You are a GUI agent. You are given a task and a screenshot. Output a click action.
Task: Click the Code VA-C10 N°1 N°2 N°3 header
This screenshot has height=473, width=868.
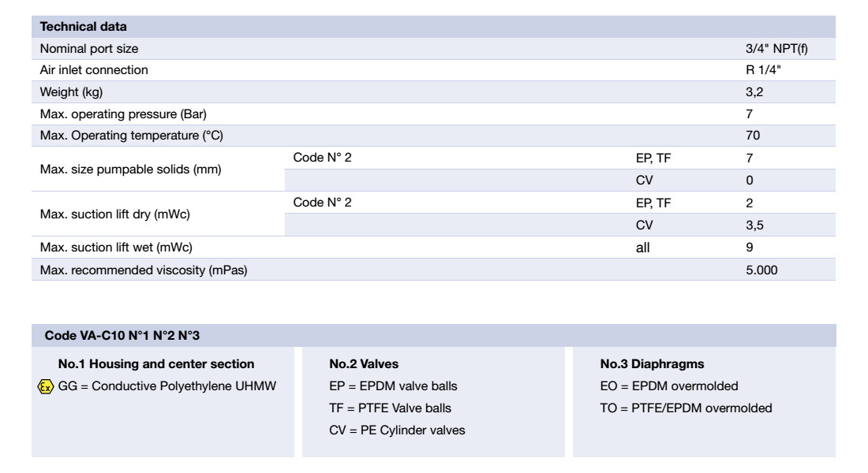[122, 336]
